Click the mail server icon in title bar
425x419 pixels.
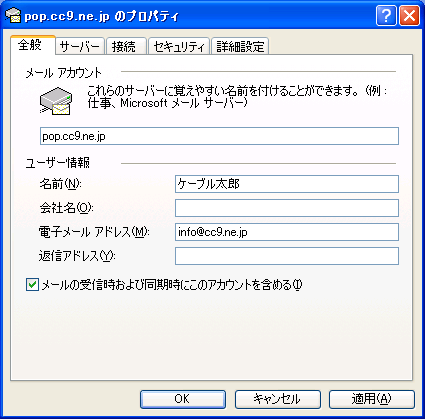(x=13, y=15)
